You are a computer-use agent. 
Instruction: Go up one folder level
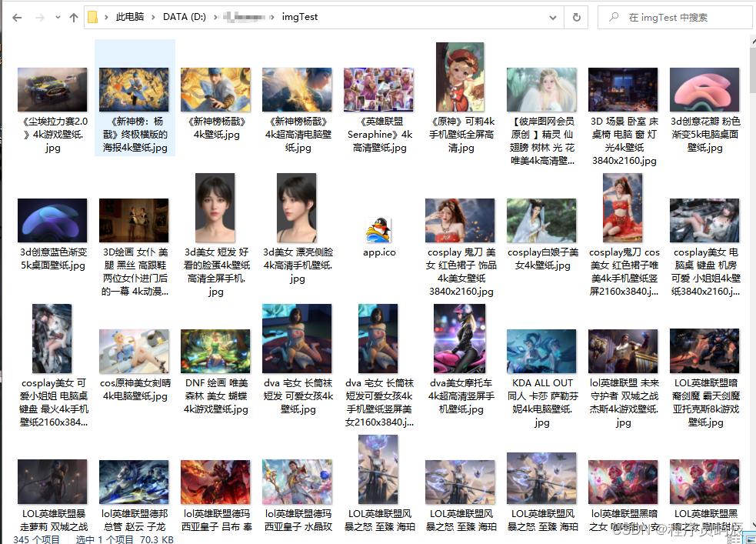point(73,18)
